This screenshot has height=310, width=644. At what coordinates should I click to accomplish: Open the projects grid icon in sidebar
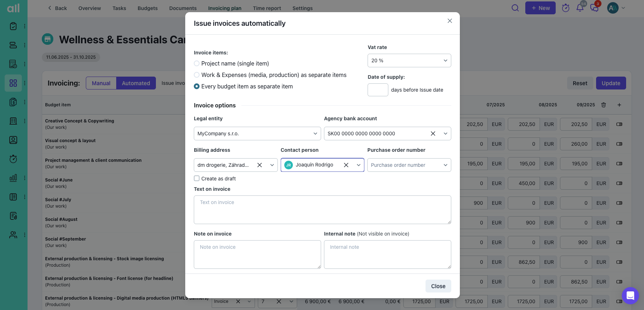13,83
